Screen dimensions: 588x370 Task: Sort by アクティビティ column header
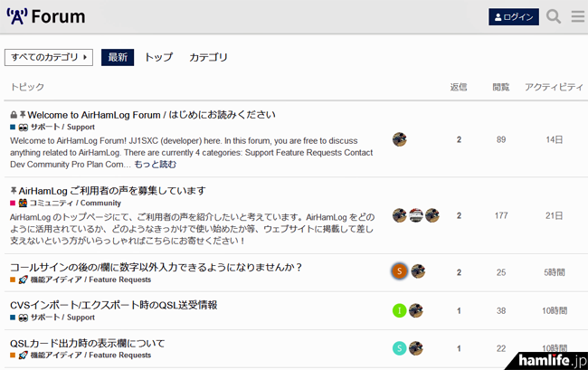[554, 87]
